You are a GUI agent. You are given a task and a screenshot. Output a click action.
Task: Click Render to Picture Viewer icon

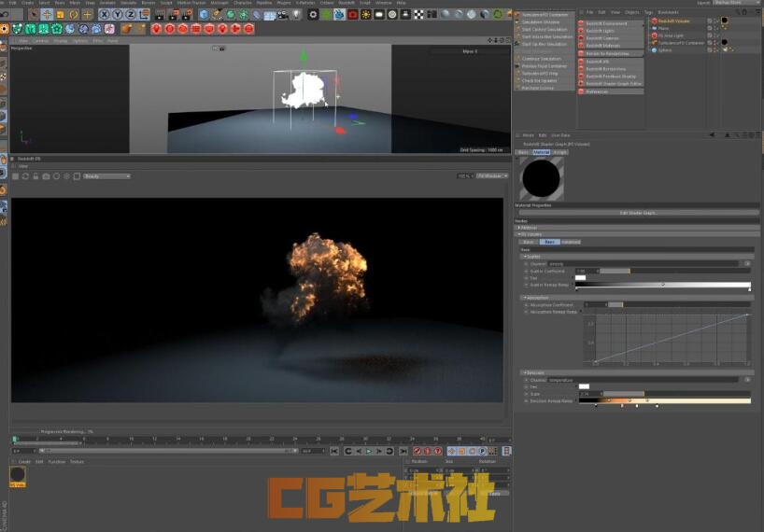pyautogui.click(x=174, y=15)
